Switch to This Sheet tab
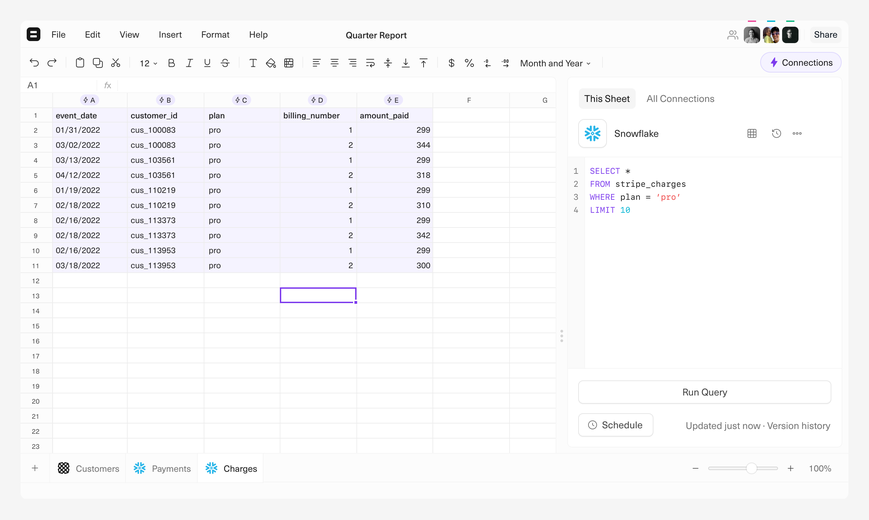The height and width of the screenshot is (520, 869). [607, 99]
